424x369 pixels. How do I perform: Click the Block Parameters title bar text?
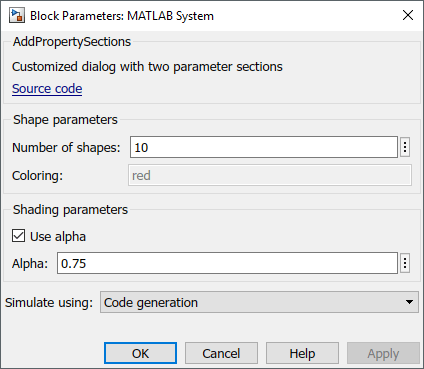(122, 16)
